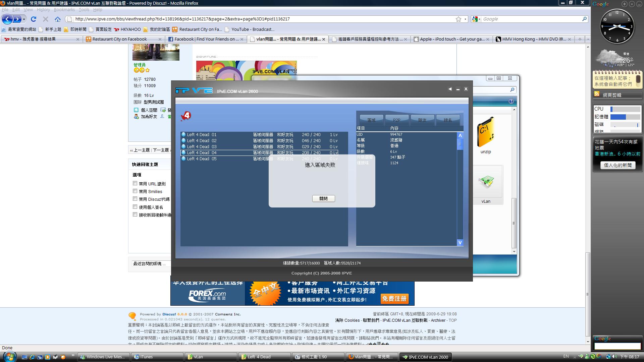The height and width of the screenshot is (362, 644).
Task: Click the Firefox reload page icon
Action: [x=34, y=19]
